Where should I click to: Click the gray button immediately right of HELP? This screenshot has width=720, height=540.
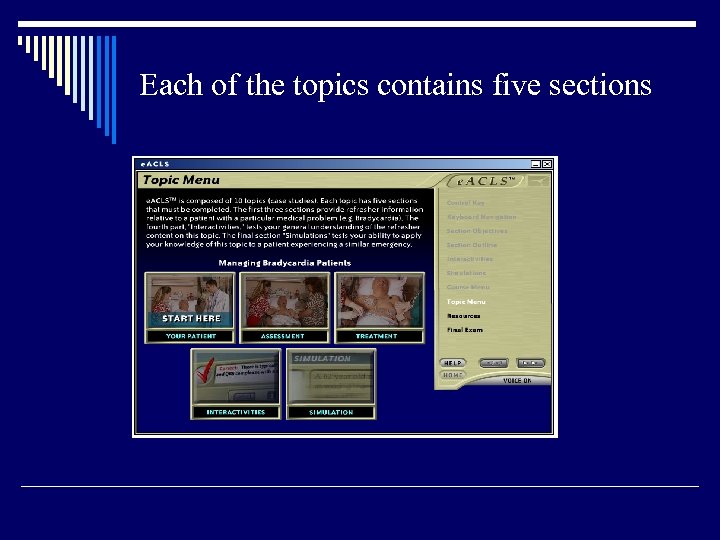(494, 363)
